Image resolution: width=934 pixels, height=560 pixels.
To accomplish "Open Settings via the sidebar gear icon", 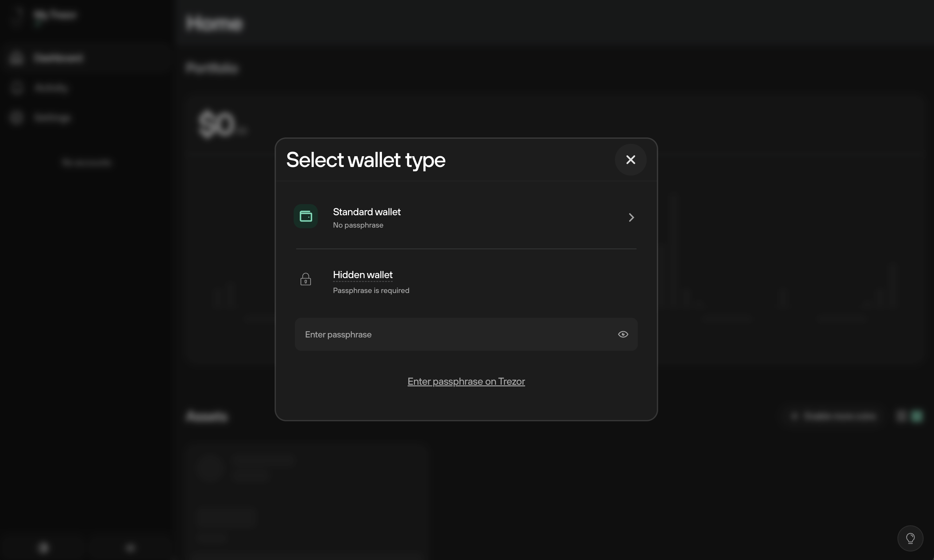I will coord(16,117).
